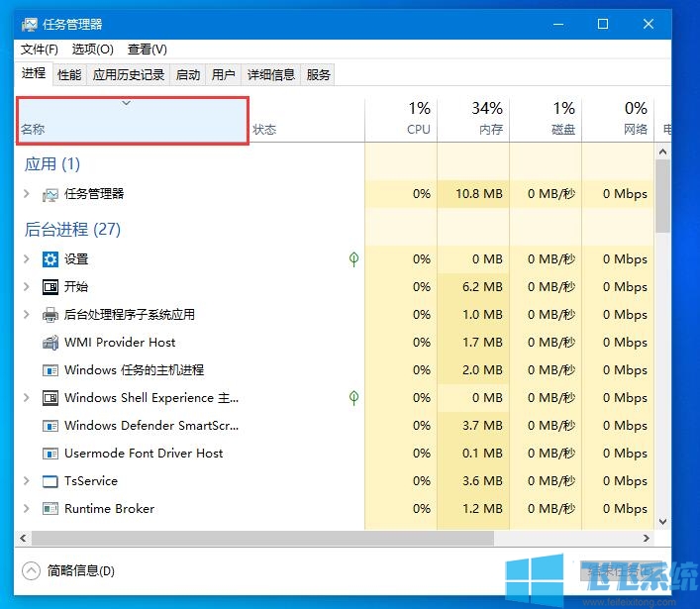Click the vertical scrollbar down arrow

point(662,522)
